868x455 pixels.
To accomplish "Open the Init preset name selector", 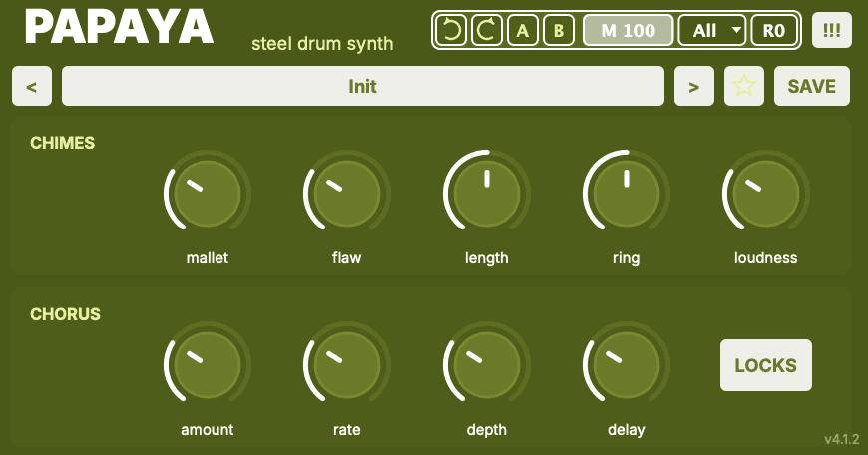I will (x=362, y=86).
